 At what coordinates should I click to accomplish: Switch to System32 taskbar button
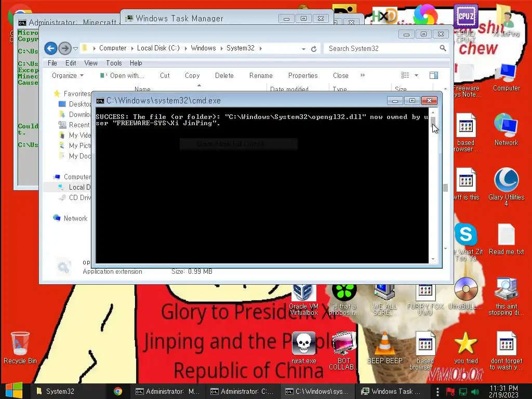[x=68, y=391]
